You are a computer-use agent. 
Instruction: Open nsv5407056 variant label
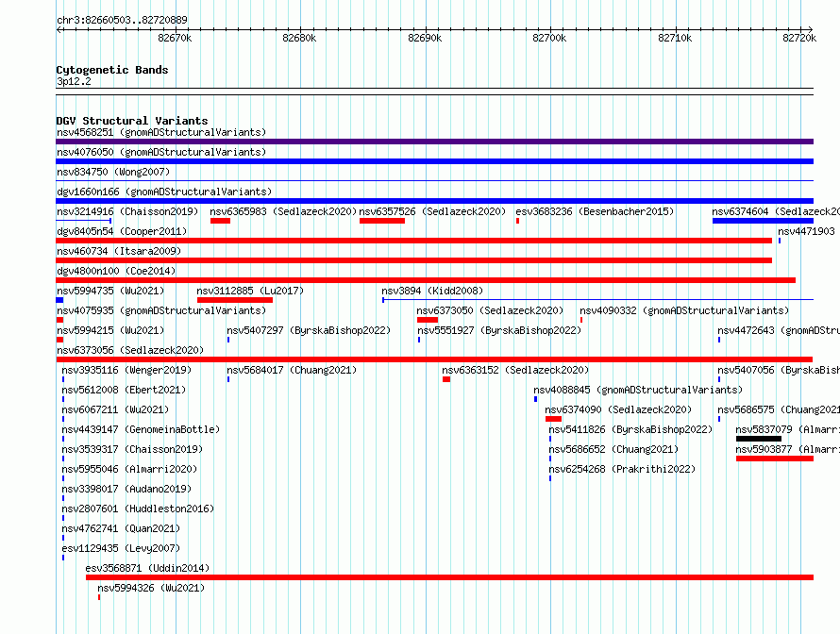pyautogui.click(x=779, y=370)
